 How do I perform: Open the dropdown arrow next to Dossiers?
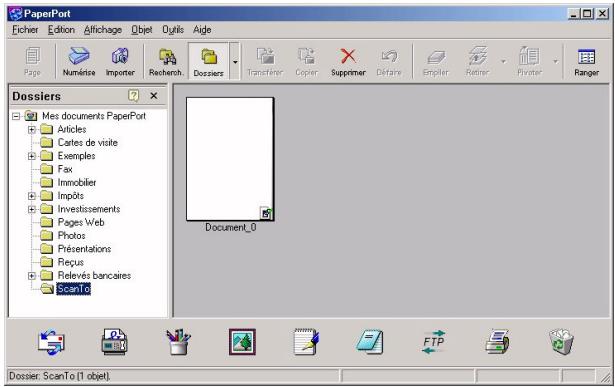235,62
